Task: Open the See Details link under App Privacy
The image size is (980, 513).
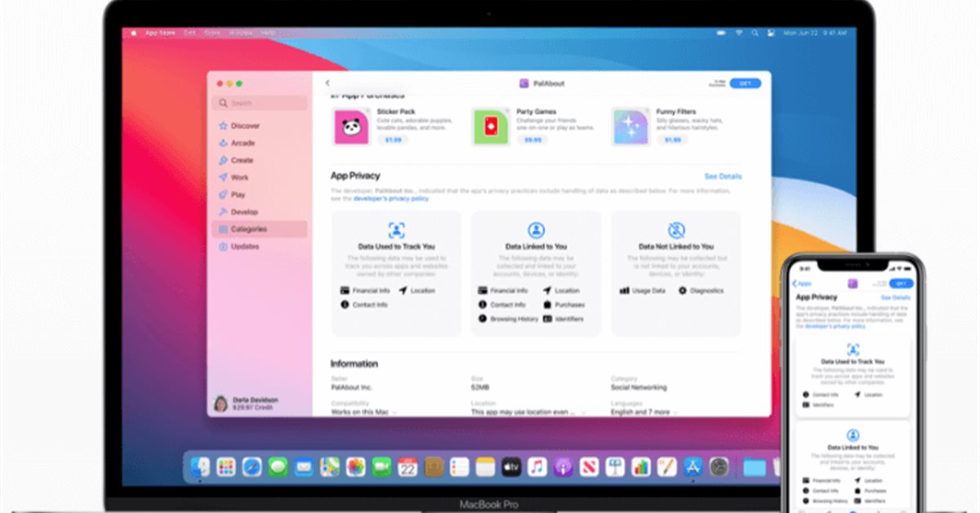Action: (x=723, y=176)
